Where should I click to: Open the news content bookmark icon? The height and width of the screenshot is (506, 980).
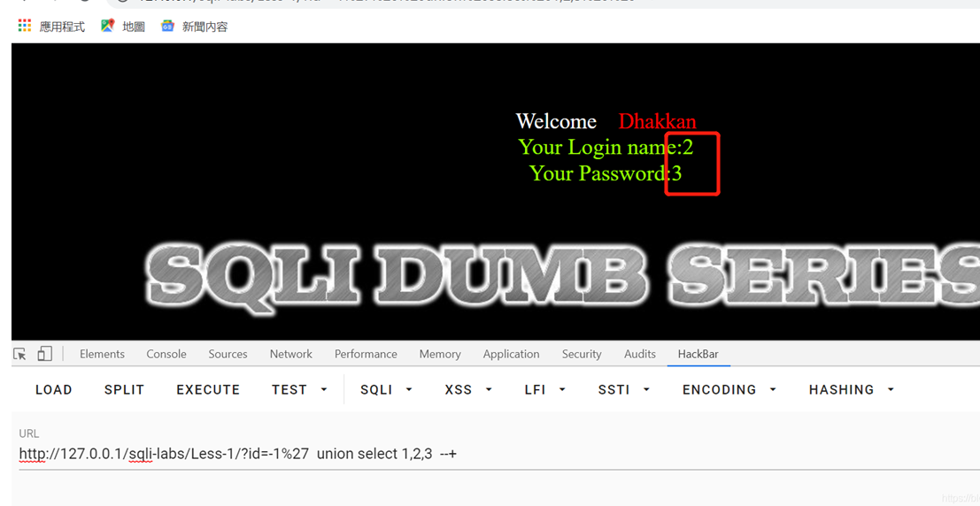167,26
